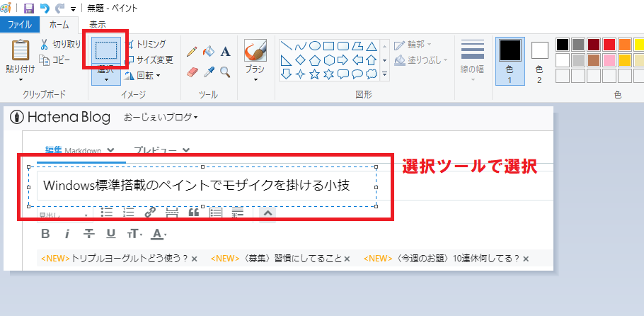Expand the 選択 options dropdown arrow
This screenshot has width=644, height=316.
click(x=106, y=79)
